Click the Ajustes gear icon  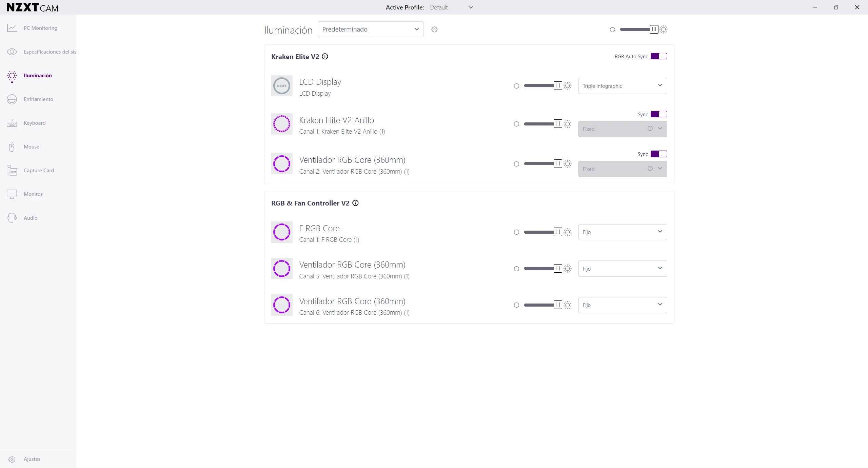(12, 459)
